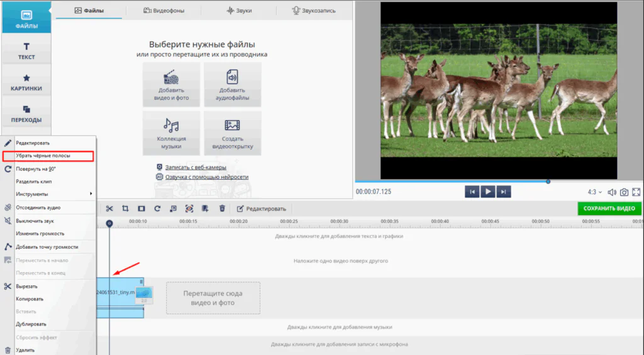Click the rotate icon in timeline toolbar
Image resolution: width=644 pixels, height=355 pixels.
point(157,209)
